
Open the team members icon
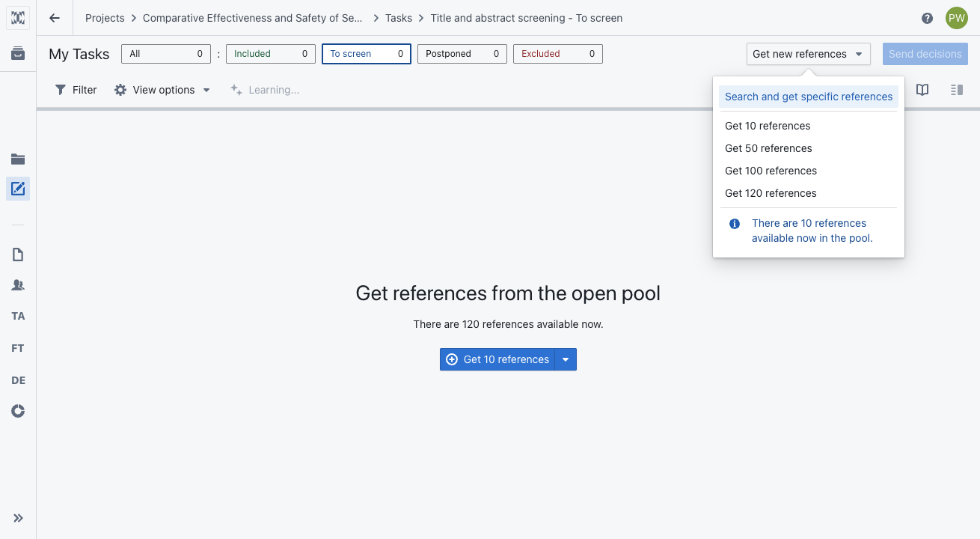(18, 285)
